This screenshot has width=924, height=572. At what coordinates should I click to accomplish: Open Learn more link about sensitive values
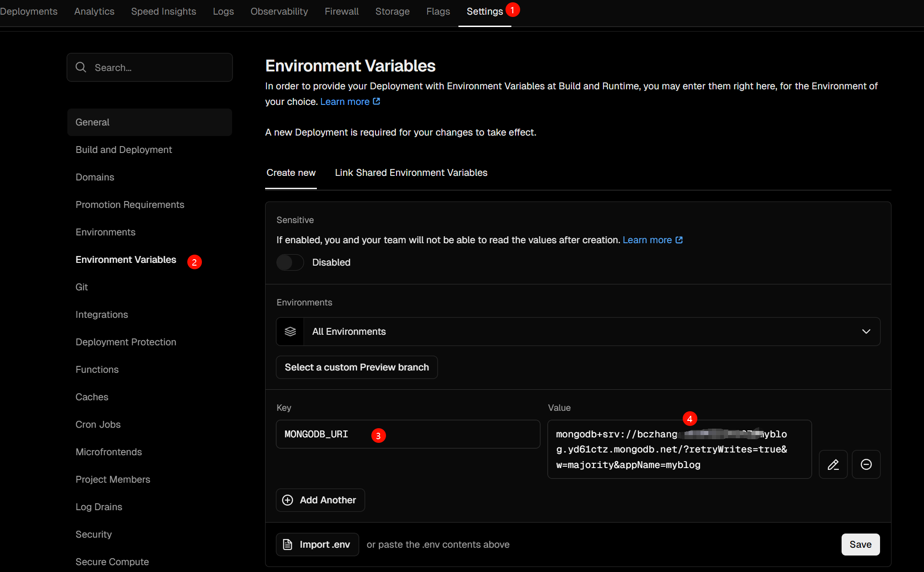[647, 240]
